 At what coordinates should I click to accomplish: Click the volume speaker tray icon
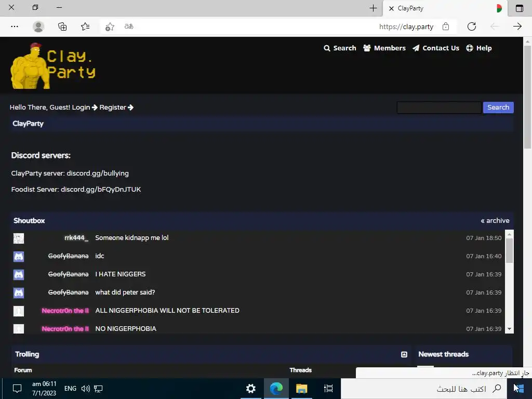pos(86,389)
